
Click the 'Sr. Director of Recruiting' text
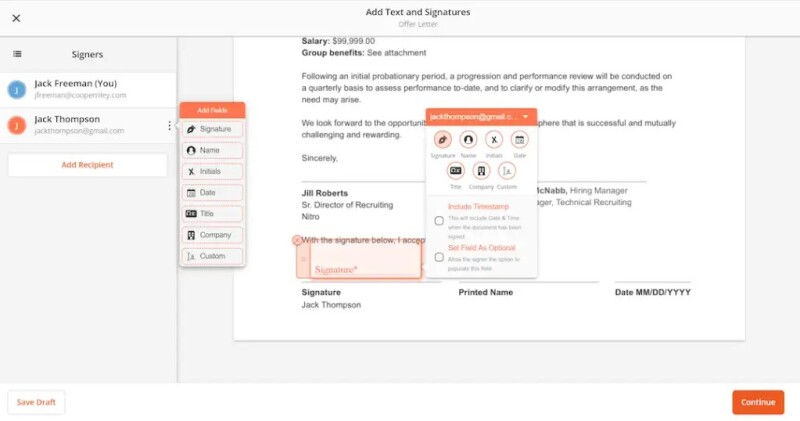[347, 205]
